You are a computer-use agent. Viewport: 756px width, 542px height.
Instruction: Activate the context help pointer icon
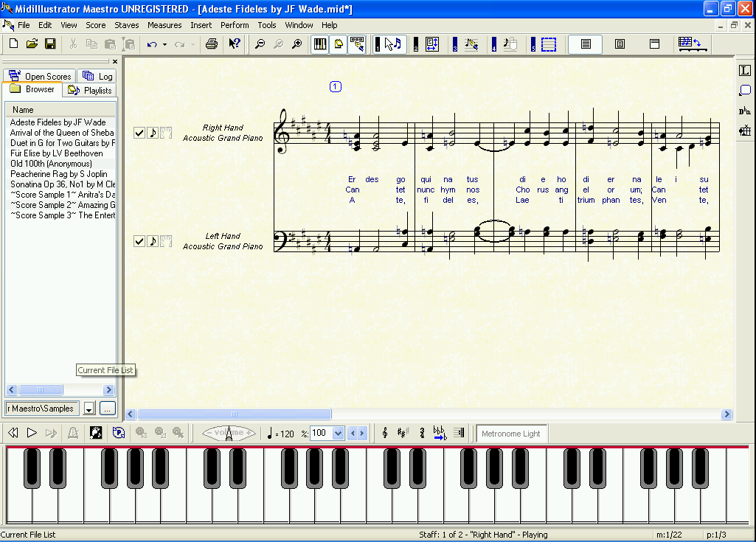tap(235, 44)
